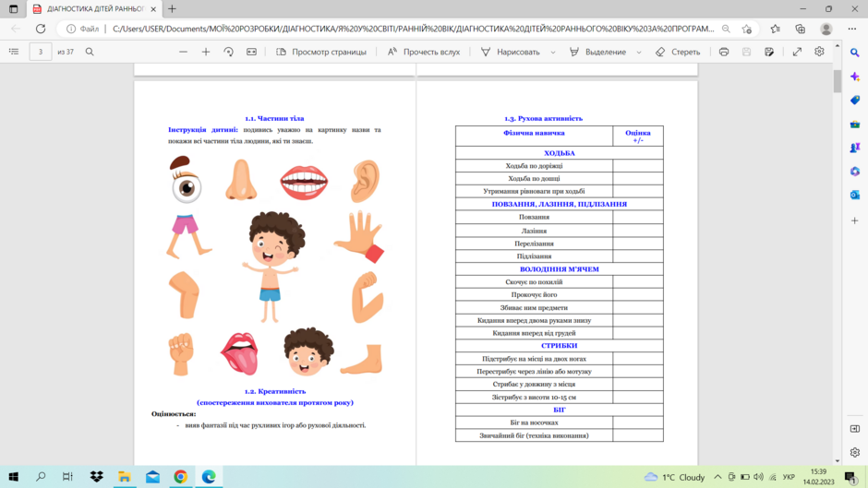Viewport: 868px width, 488px height.
Task: Open the Edge settings and more menu
Action: [x=852, y=29]
